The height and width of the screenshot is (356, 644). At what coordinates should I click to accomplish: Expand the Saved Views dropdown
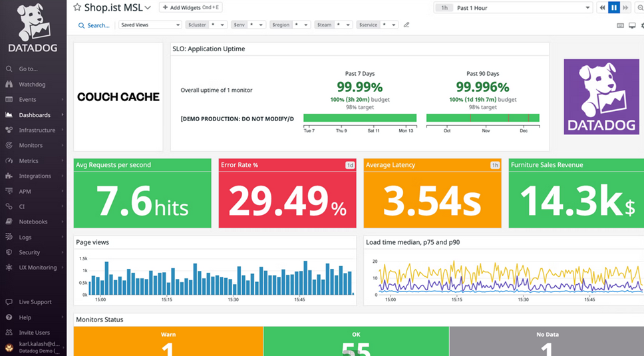[x=150, y=25]
